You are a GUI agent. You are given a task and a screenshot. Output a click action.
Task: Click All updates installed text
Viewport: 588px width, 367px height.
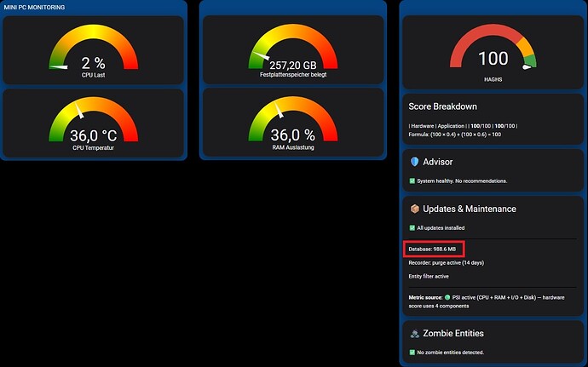click(441, 228)
